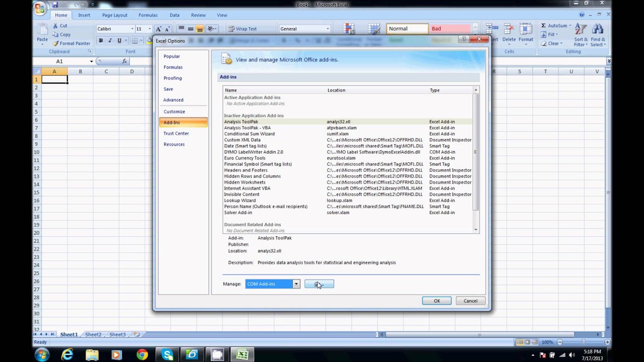Click the Find & Select binoculars icon
Viewport: 644px width, 362px height.
(x=598, y=29)
